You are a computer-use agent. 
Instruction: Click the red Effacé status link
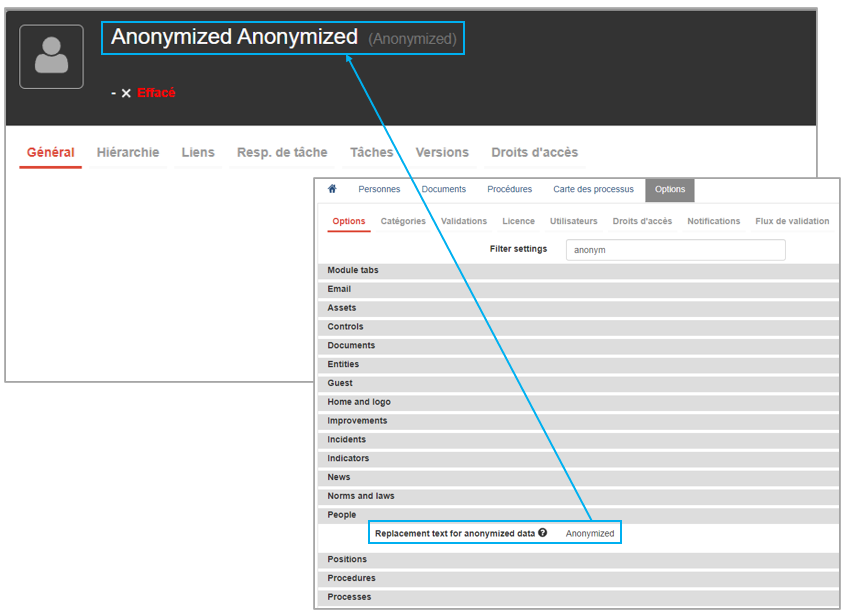click(x=156, y=93)
